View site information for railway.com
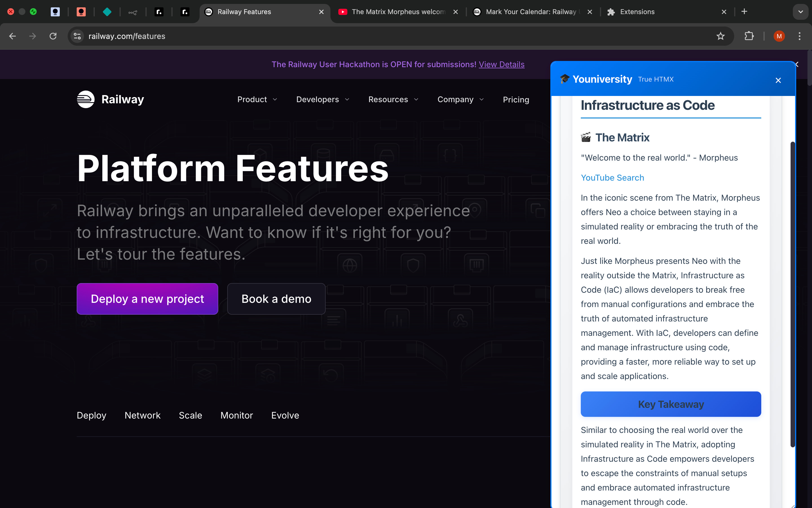The height and width of the screenshot is (508, 812). click(77, 36)
